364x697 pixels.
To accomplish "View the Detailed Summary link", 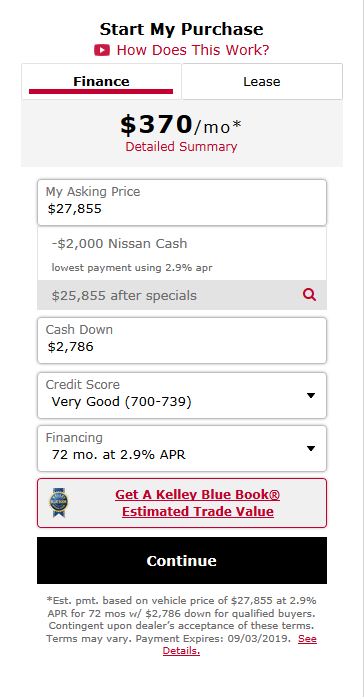I will tap(181, 147).
